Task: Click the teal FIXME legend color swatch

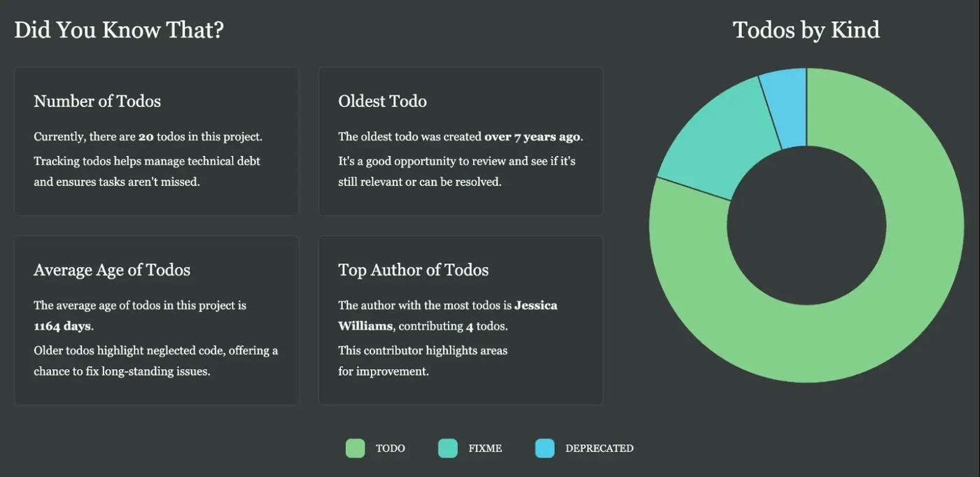Action: [x=447, y=448]
